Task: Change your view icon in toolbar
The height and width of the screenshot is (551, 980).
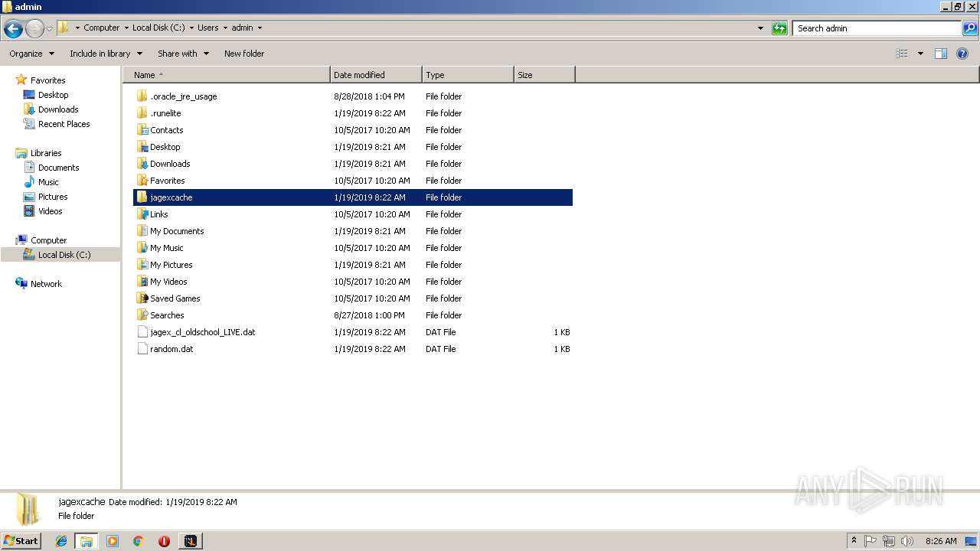Action: click(x=902, y=54)
